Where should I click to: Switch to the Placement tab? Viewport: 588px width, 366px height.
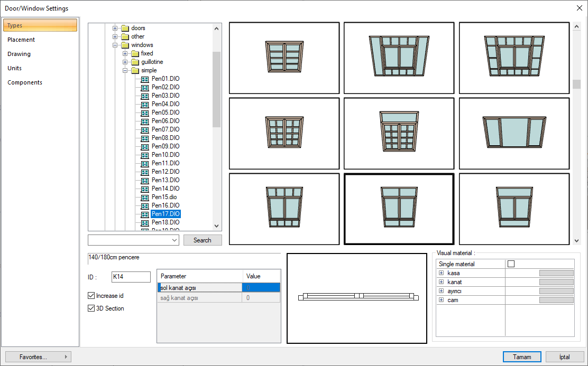click(x=21, y=40)
